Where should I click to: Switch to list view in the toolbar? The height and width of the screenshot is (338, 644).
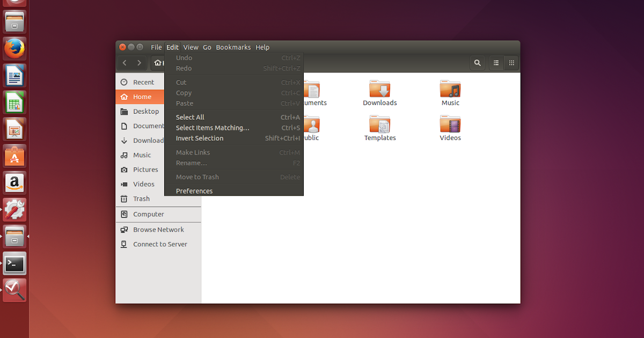pyautogui.click(x=496, y=63)
